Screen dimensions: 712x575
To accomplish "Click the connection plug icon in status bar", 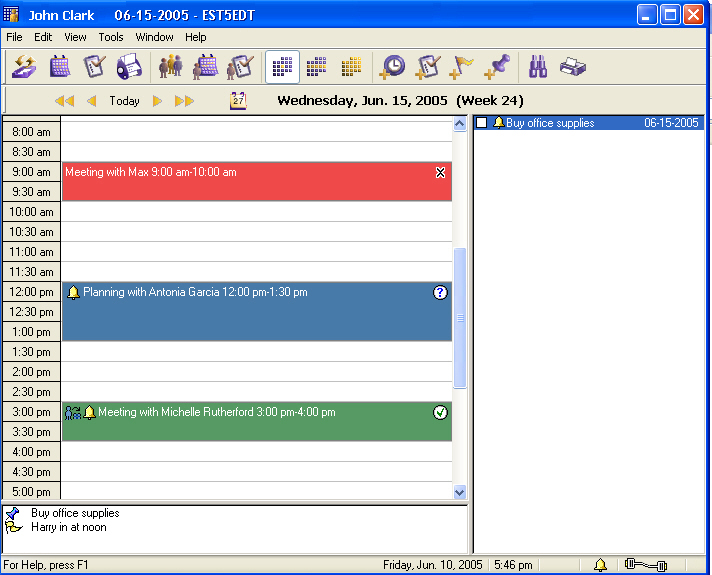I will pos(646,565).
